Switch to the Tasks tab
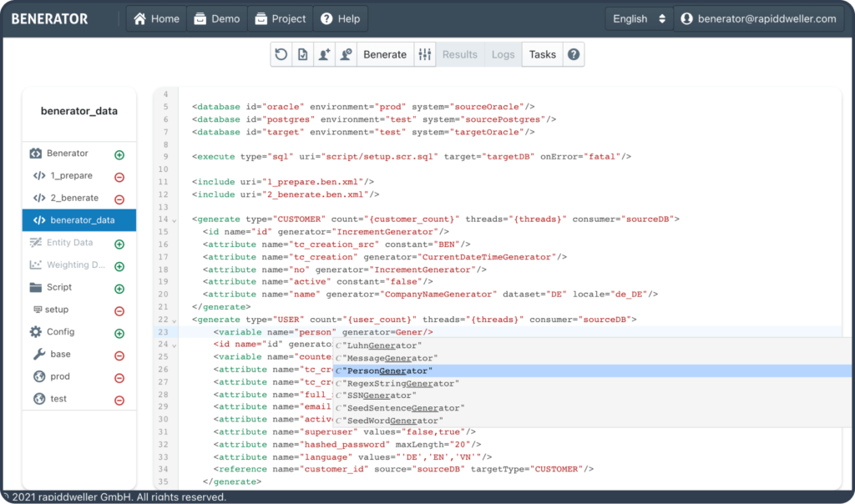Image resolution: width=855 pixels, height=504 pixels. [543, 54]
